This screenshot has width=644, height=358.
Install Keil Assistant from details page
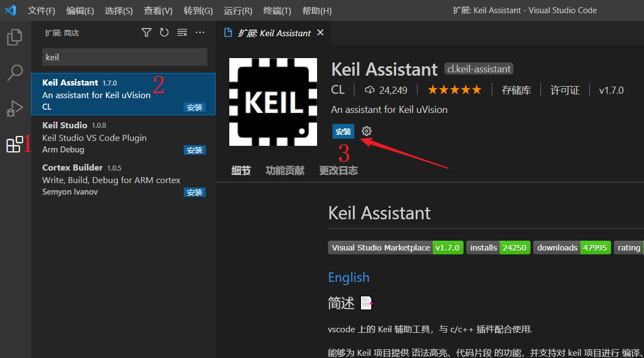[343, 132]
